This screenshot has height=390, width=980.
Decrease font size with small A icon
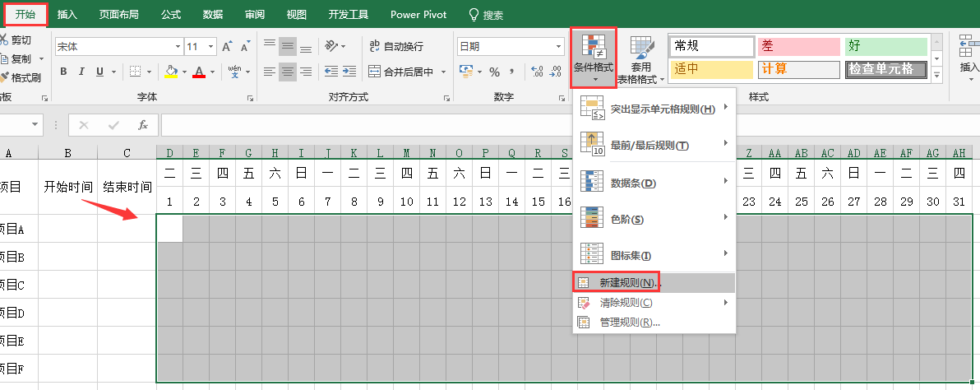tap(244, 47)
